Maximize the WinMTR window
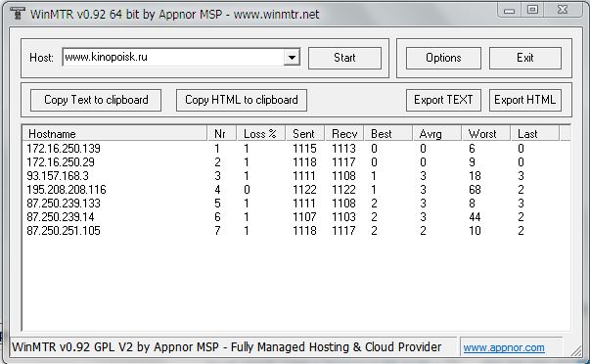The width and height of the screenshot is (590, 364). [x=532, y=10]
